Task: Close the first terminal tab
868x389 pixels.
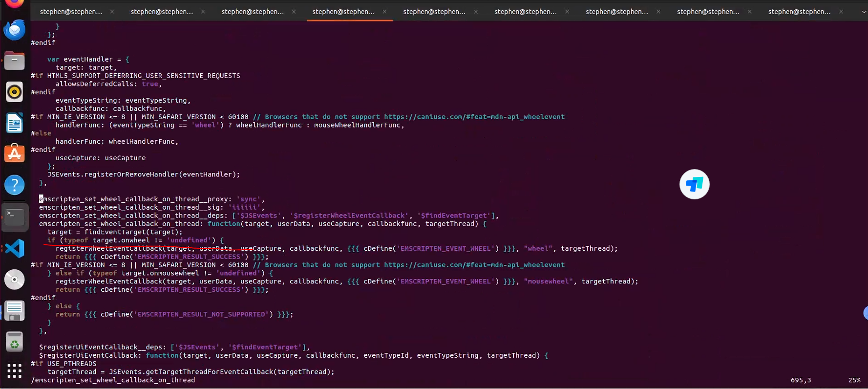Action: point(112,12)
